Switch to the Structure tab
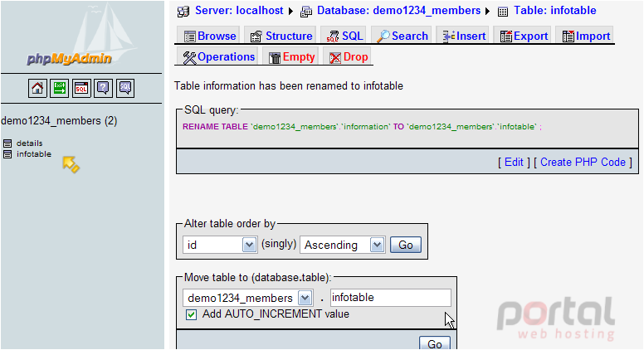 point(281,36)
